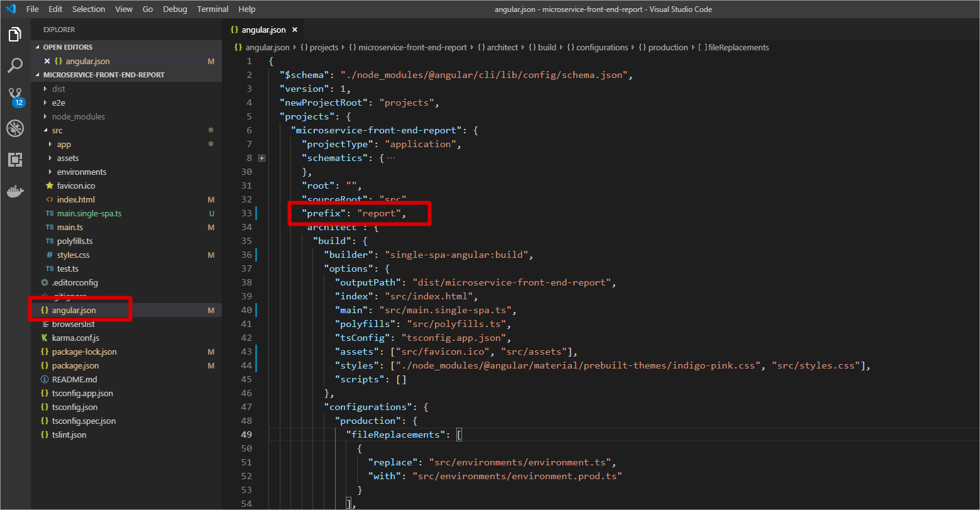
Task: Open the Explorer view in the activity bar
Action: click(x=14, y=35)
